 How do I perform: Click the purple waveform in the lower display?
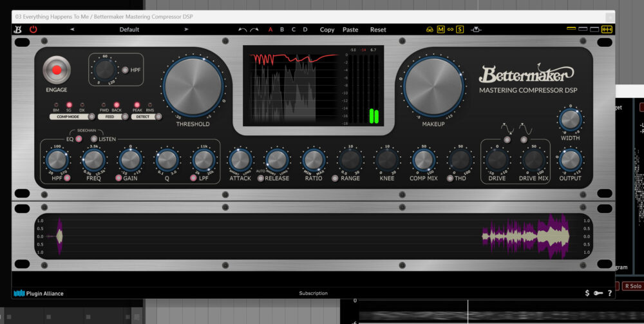526,236
